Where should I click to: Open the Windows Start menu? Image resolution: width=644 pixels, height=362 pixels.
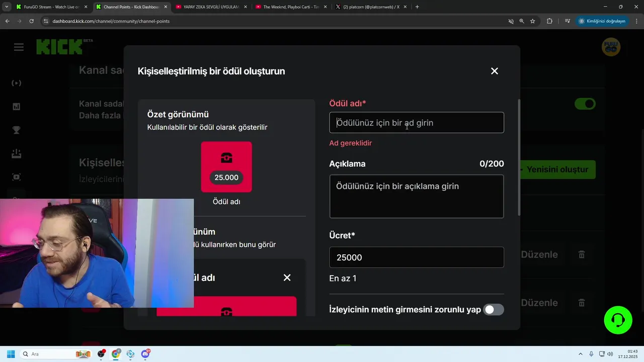[x=11, y=354]
